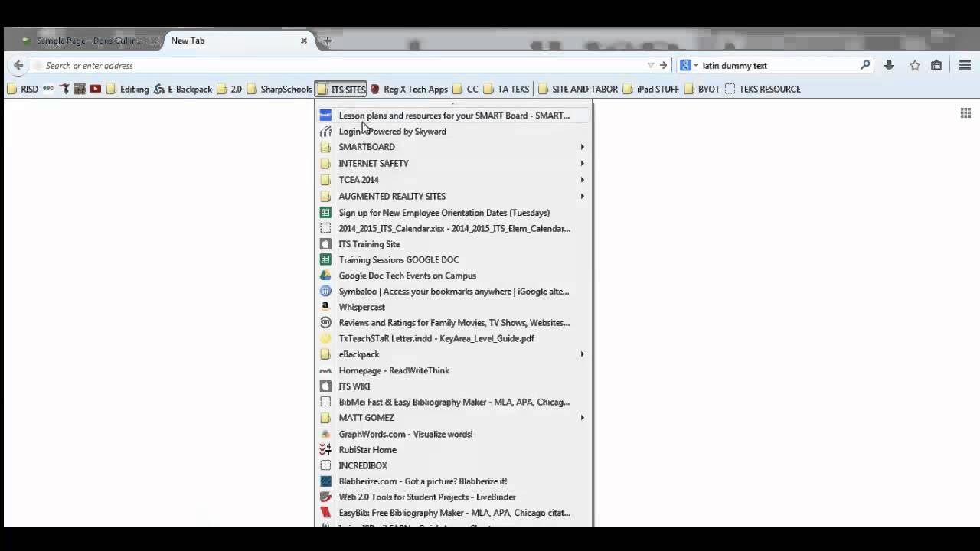Click the GraphWords.com favicon

[325, 434]
